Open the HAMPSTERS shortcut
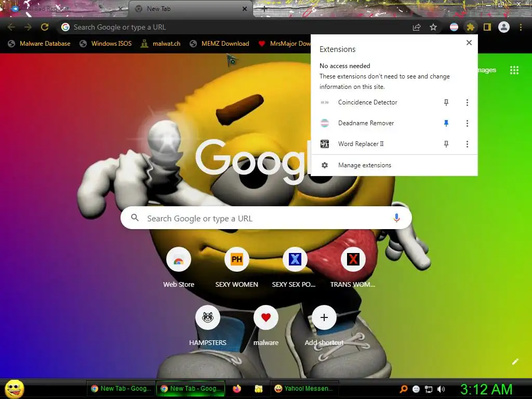The width and height of the screenshot is (532, 399). [x=208, y=326]
